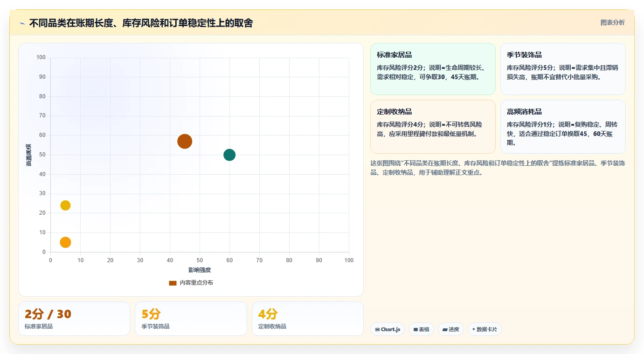Click the lightning icon beside the title
This screenshot has width=644, height=354.
22,23
